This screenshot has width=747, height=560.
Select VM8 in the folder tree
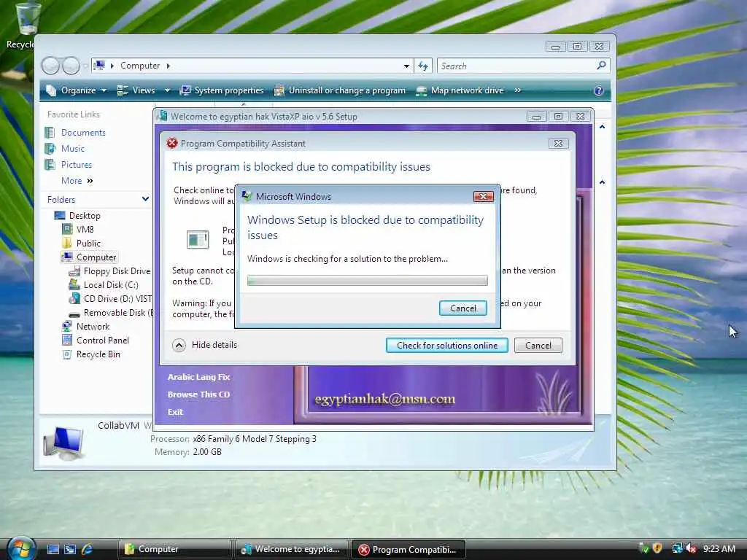(x=85, y=230)
